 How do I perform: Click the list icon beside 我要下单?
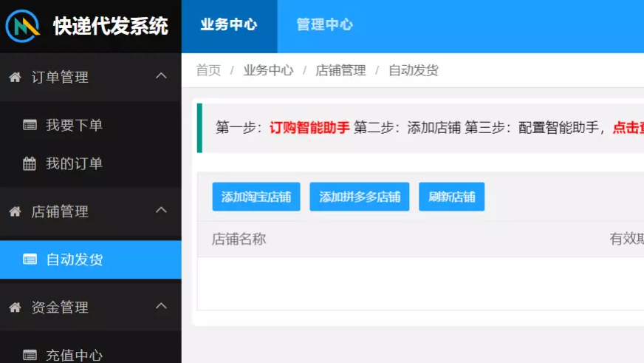30,125
